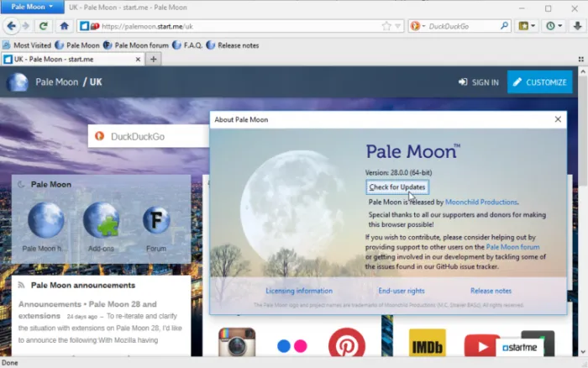
Task: Click the CUSTOMIZE button
Action: [x=539, y=82]
